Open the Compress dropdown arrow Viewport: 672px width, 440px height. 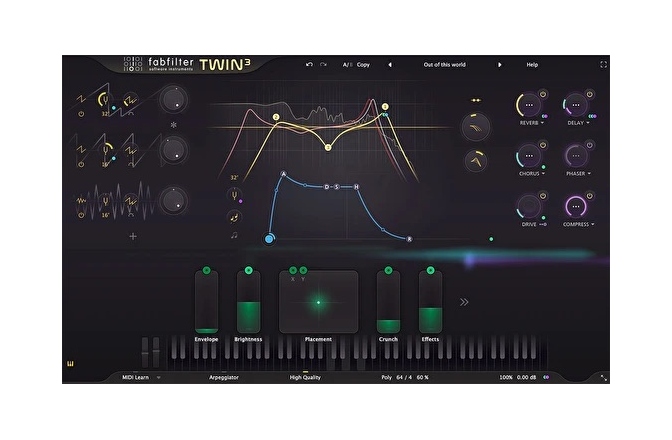click(593, 224)
